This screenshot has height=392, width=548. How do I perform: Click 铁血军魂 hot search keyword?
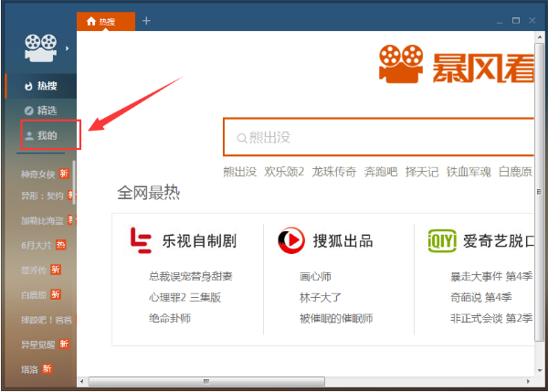click(x=469, y=172)
